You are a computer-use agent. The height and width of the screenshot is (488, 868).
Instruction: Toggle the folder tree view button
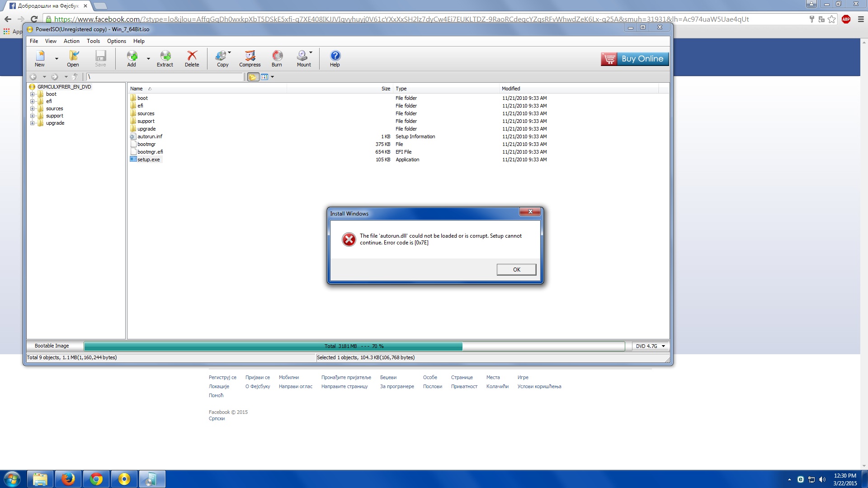point(253,77)
